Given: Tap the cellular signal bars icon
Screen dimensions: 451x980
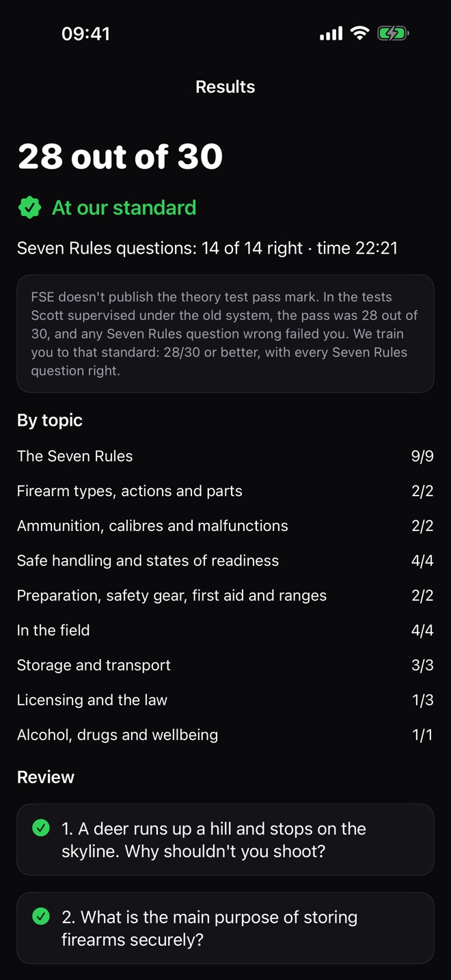Looking at the screenshot, I should click(x=331, y=33).
